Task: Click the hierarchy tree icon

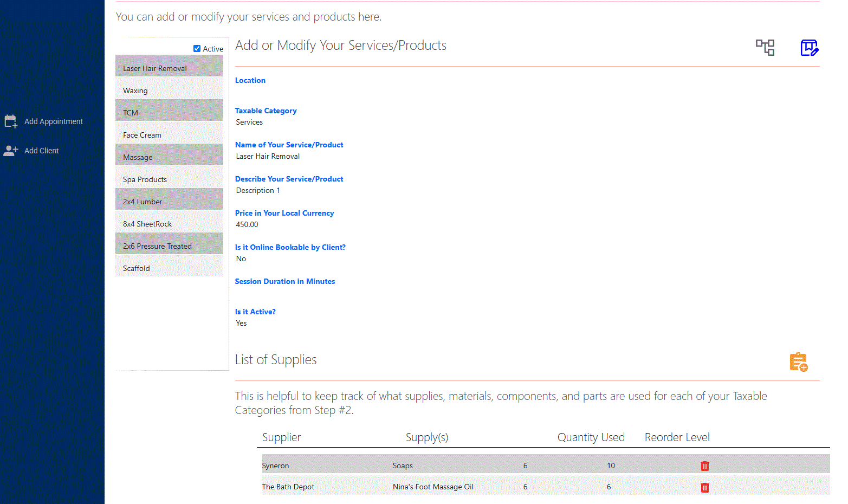Action: point(765,48)
